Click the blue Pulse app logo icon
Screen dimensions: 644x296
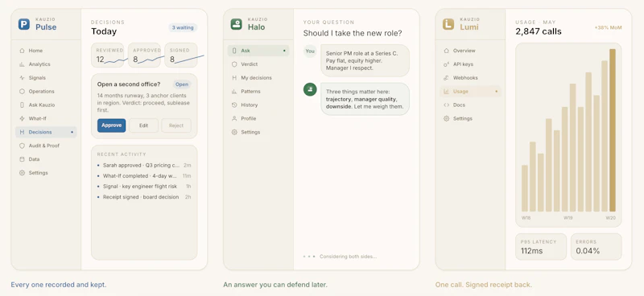[24, 24]
